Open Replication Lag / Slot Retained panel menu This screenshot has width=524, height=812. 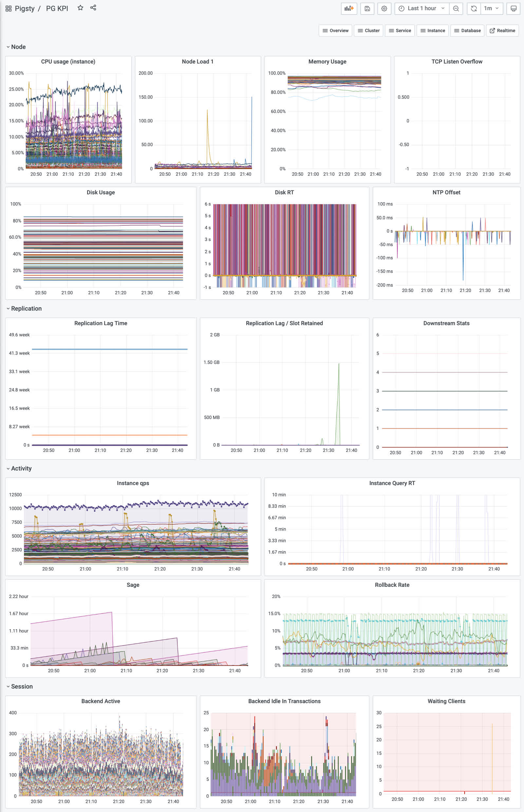click(x=285, y=323)
